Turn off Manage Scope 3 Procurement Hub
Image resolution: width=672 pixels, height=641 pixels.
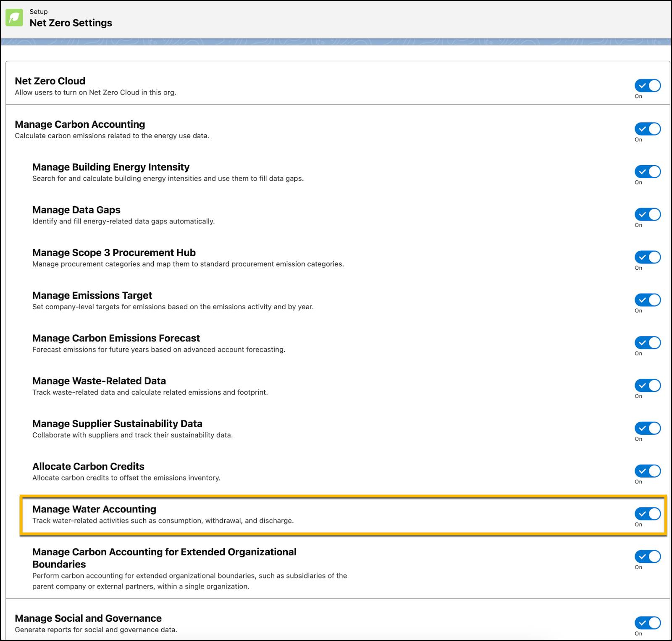pos(647,257)
